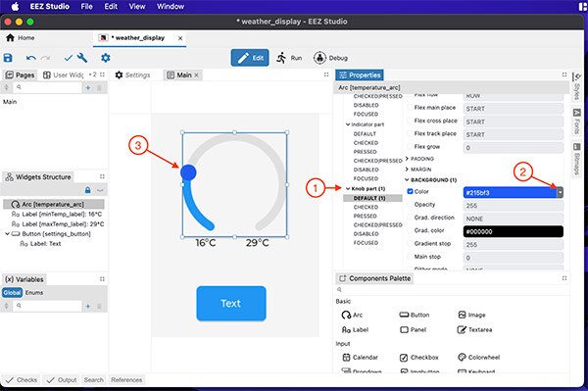The width and height of the screenshot is (588, 391).
Task: Switch to the User Widgets tab
Action: [64, 75]
